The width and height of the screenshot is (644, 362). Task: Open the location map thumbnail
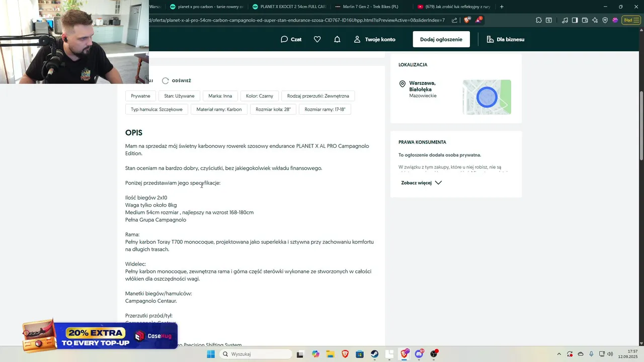[x=487, y=97]
